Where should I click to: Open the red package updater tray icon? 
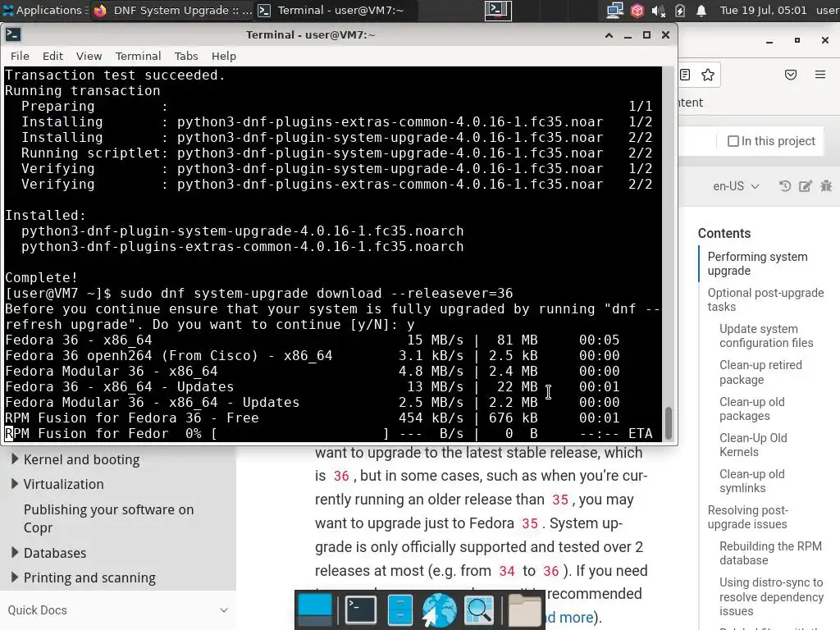637,10
